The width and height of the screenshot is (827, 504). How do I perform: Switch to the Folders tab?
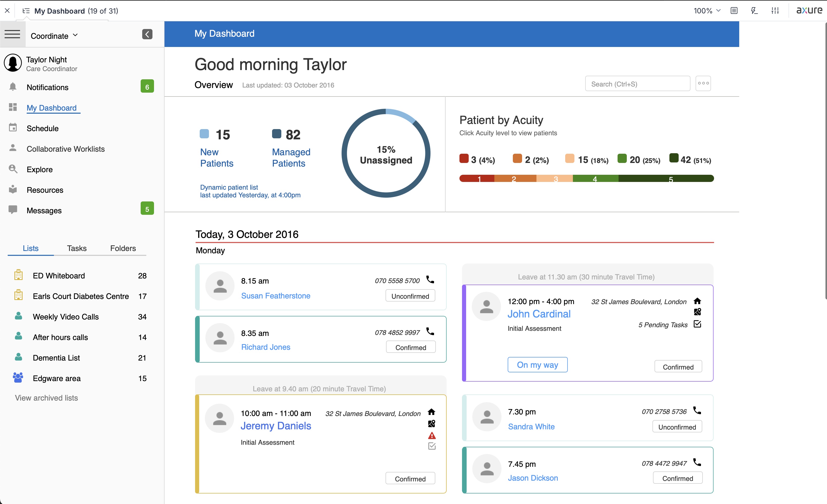click(x=123, y=248)
